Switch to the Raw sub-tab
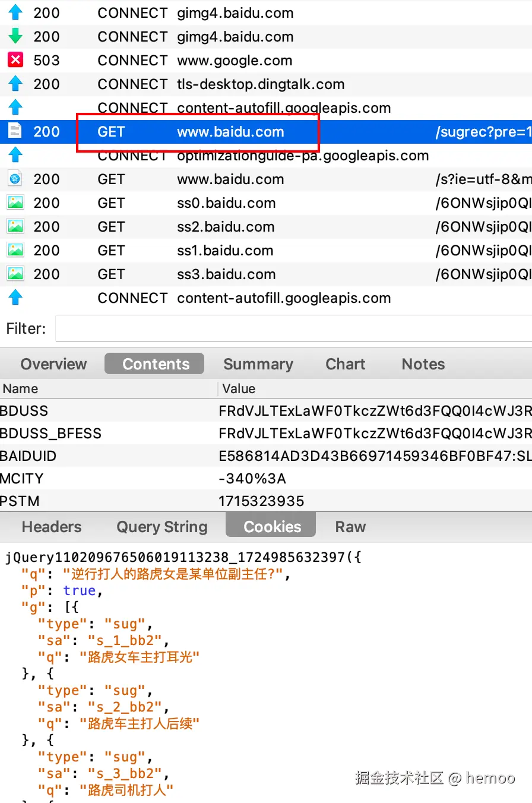The width and height of the screenshot is (532, 803). (350, 527)
